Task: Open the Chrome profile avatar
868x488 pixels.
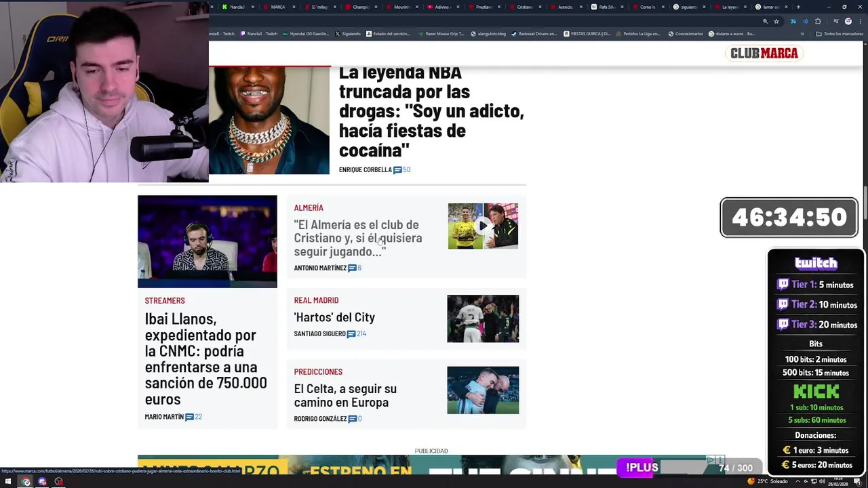Action: click(848, 21)
